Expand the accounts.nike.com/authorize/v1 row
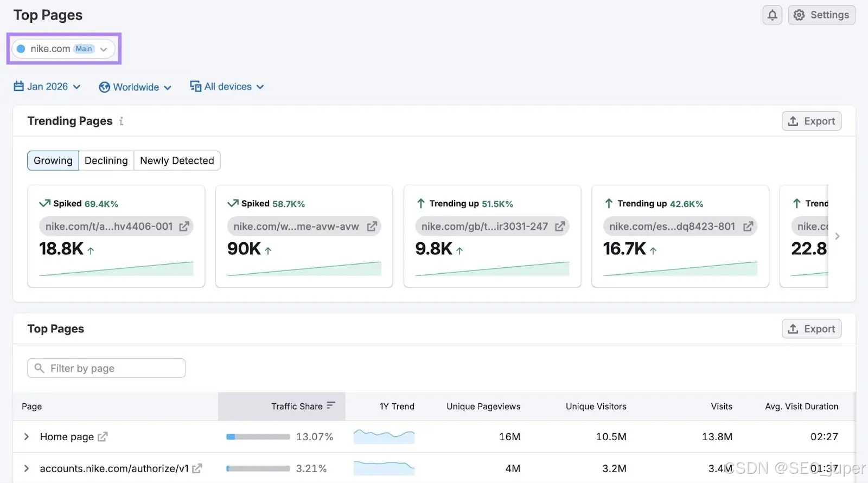 [26, 468]
